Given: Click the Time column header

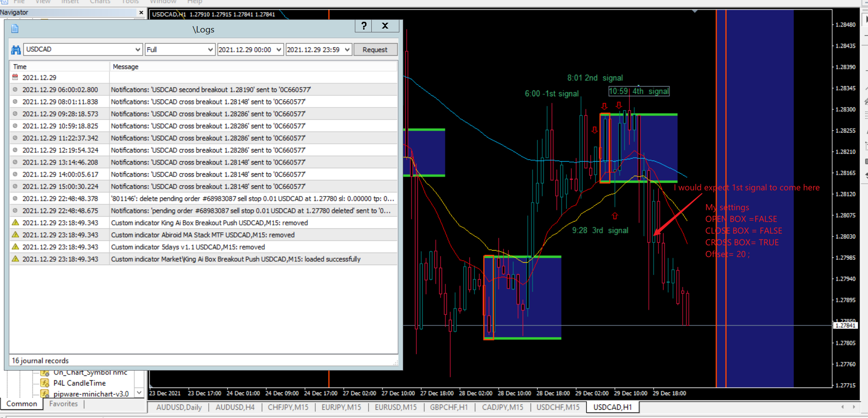Looking at the screenshot, I should (59, 66).
